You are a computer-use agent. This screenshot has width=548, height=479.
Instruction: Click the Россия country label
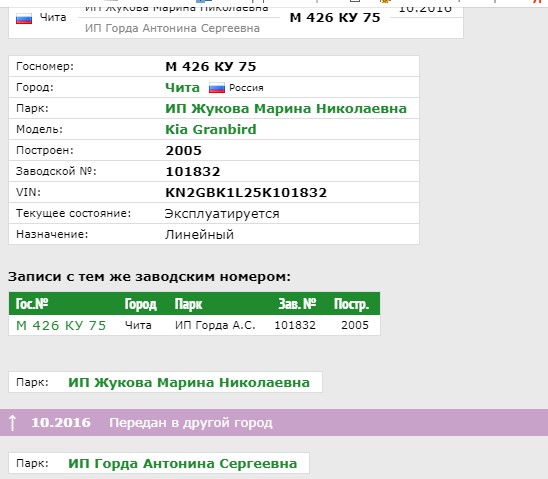246,88
